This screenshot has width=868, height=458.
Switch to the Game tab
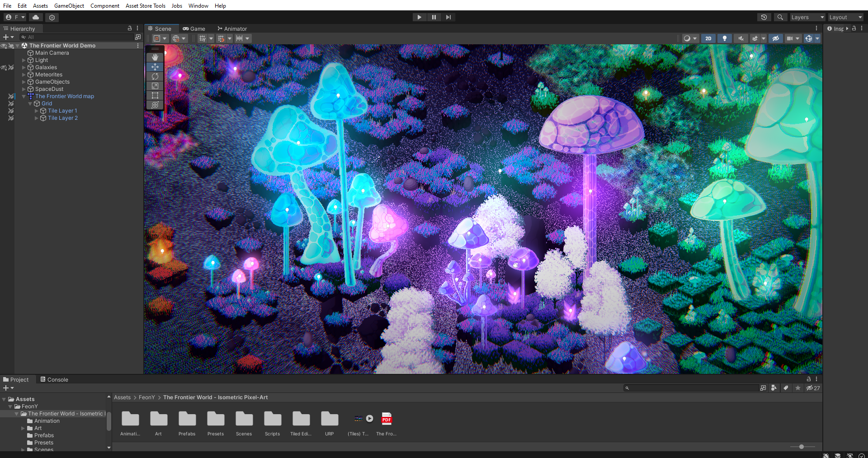[x=194, y=28]
